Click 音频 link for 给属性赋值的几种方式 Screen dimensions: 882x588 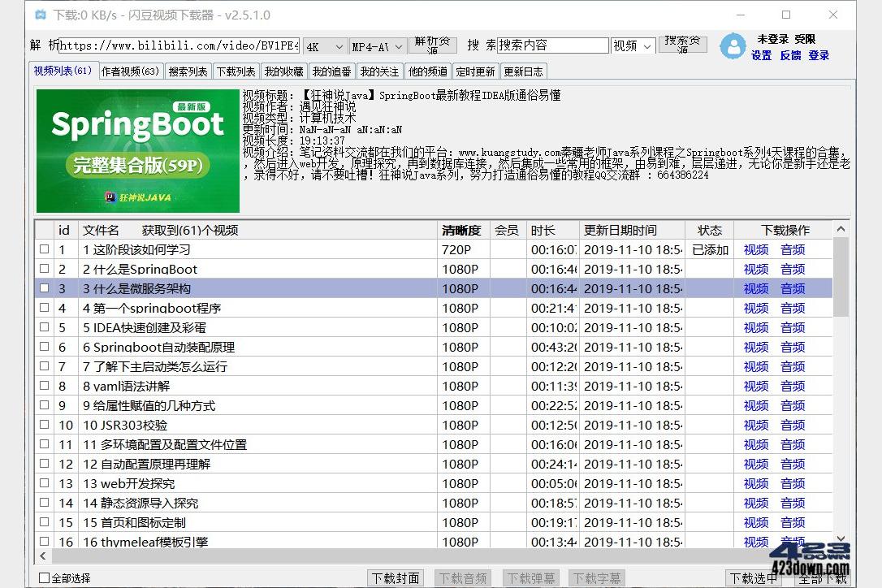click(793, 405)
